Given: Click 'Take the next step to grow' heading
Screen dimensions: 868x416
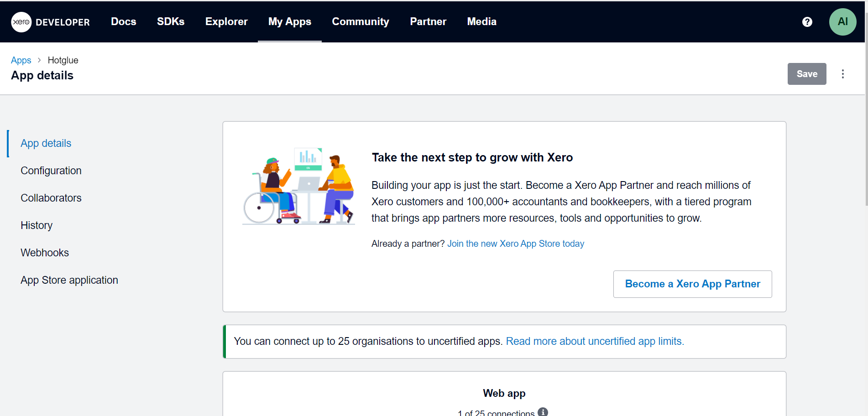Looking at the screenshot, I should [472, 157].
